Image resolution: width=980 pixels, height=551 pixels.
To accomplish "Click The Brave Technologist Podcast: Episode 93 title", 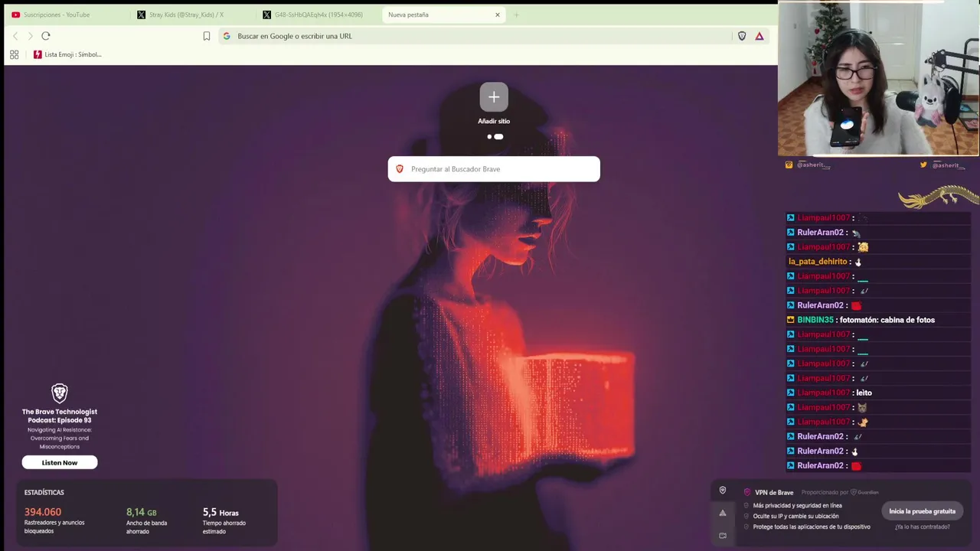I will [x=60, y=416].
